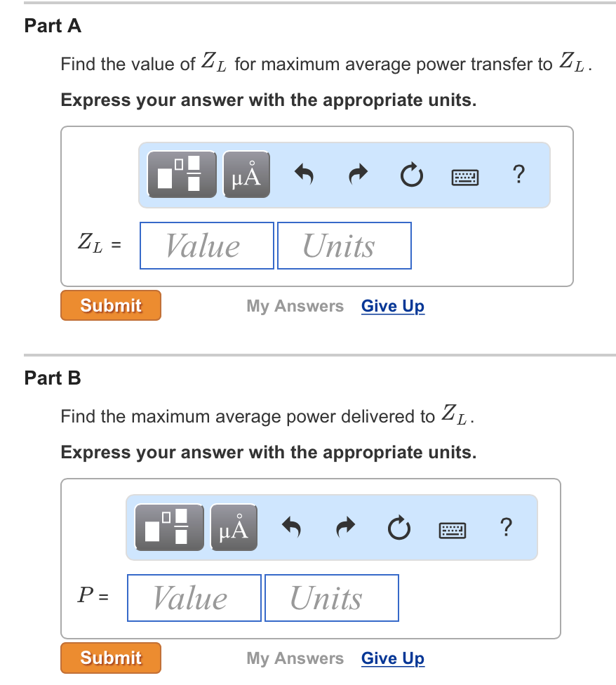Viewport: 616px width, 685px height.
Task: Submit the Part A answer
Action: tap(110, 305)
